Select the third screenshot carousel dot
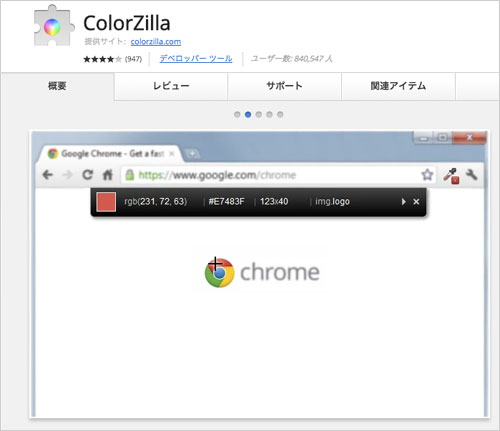 pyautogui.click(x=259, y=114)
